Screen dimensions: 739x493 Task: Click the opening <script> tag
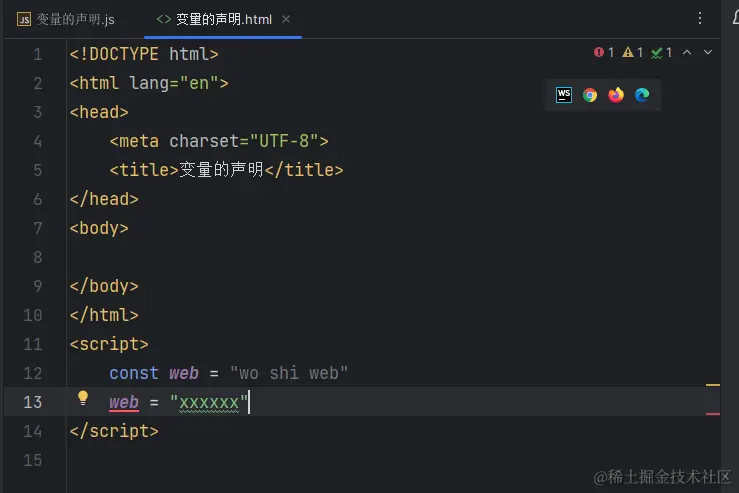point(109,344)
